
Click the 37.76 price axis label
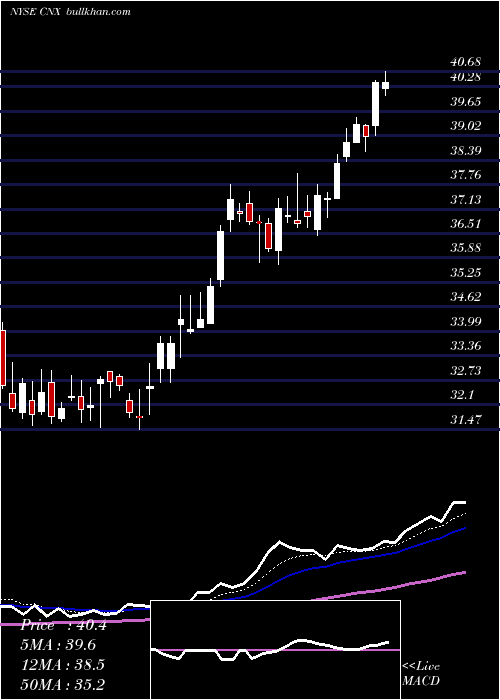466,175
